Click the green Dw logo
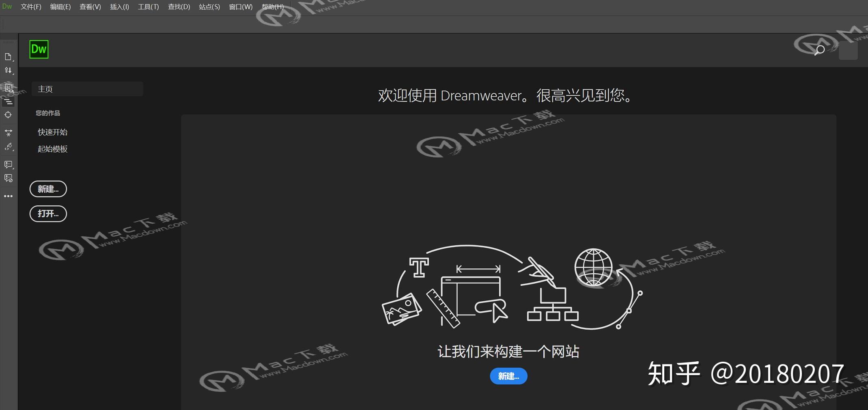 coord(39,50)
